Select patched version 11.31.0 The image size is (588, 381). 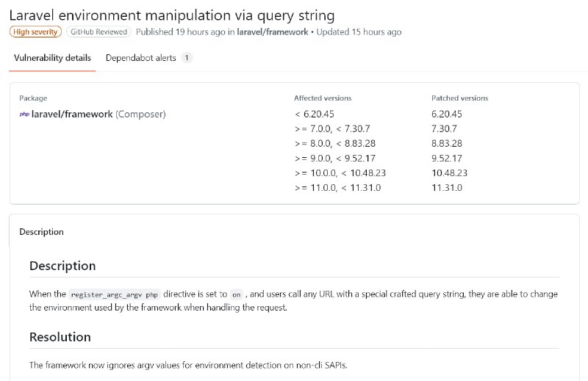click(447, 187)
